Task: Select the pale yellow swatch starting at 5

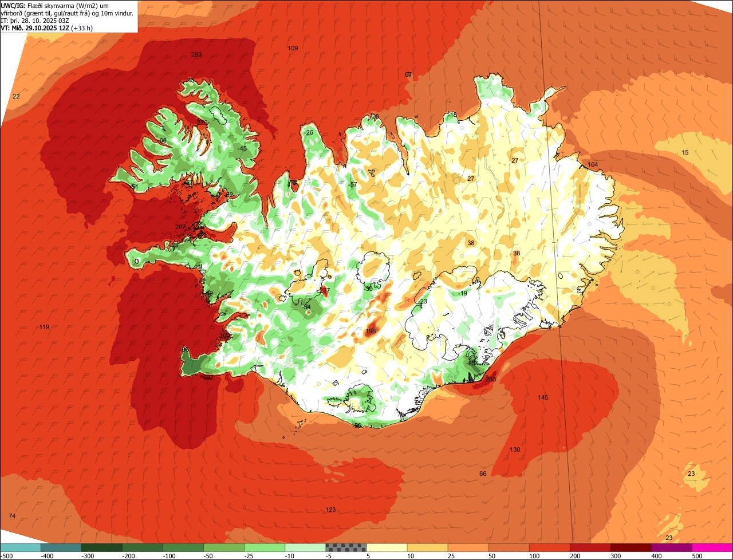Action: click(386, 547)
